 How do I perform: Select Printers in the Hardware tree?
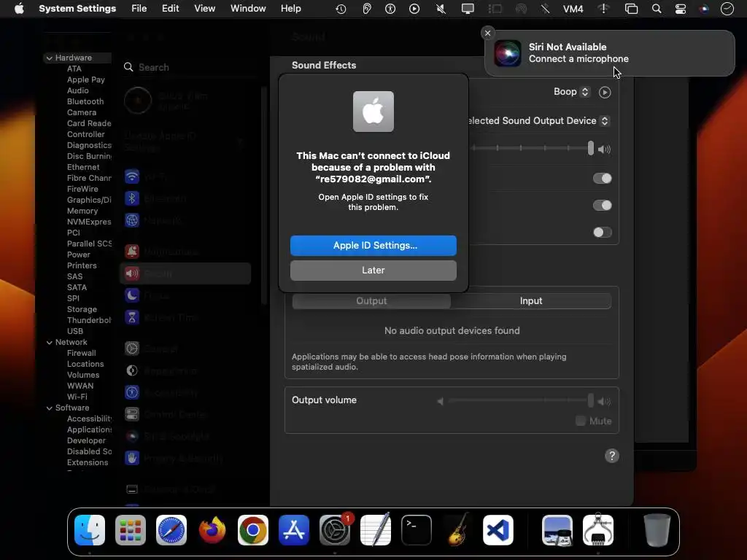(x=82, y=265)
